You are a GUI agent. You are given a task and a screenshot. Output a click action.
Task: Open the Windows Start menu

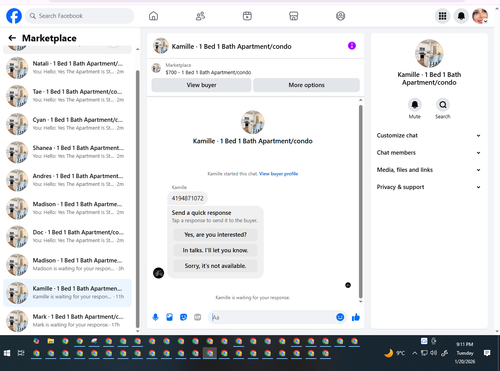pos(7,353)
